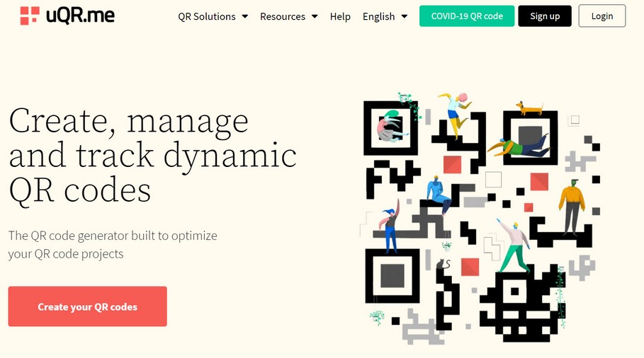
Task: Click the person in green trousers
Action: [514, 248]
